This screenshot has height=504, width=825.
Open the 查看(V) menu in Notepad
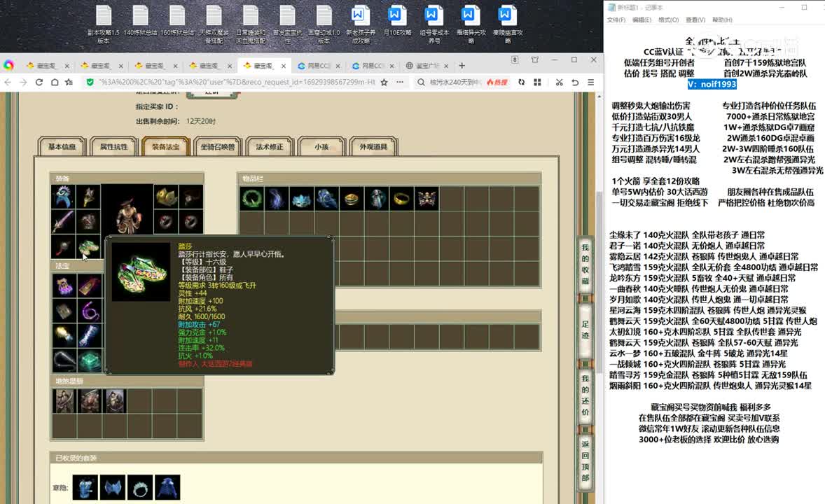(x=695, y=20)
